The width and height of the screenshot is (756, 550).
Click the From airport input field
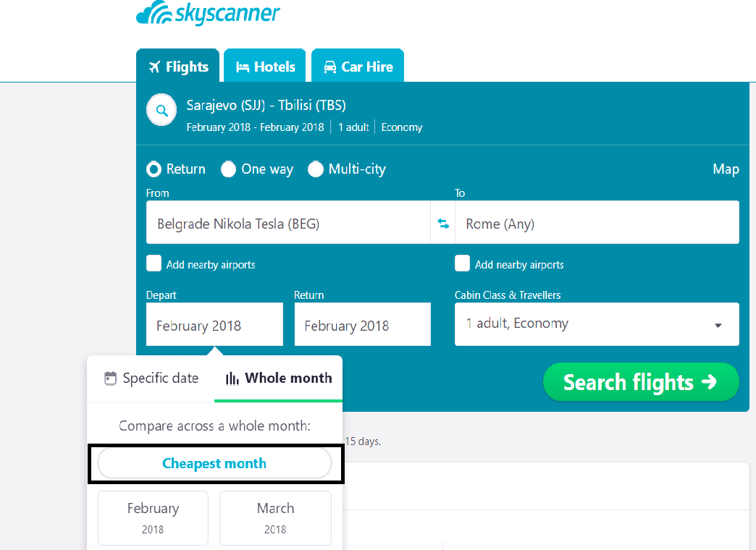287,222
